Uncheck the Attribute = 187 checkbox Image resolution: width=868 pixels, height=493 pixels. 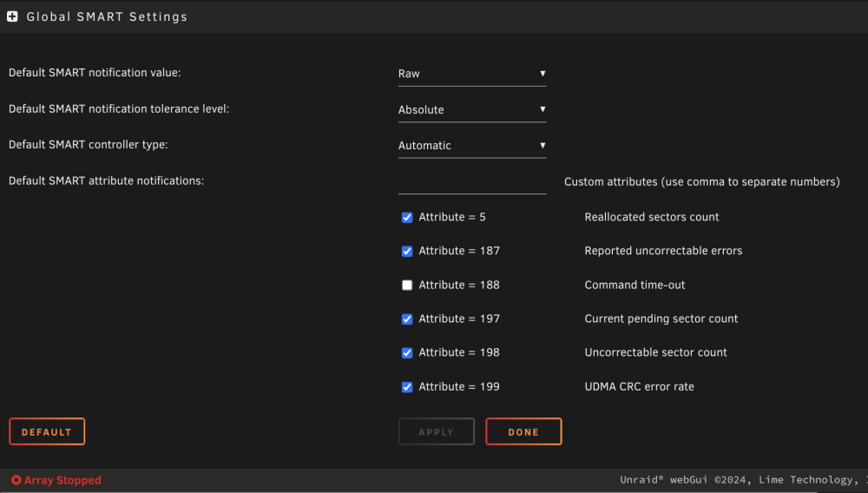(x=407, y=251)
